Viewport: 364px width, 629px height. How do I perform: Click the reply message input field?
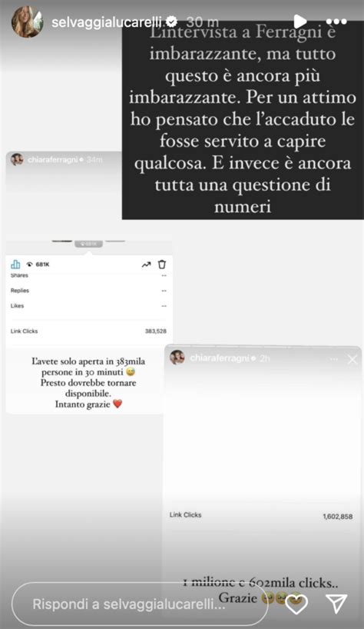pyautogui.click(x=139, y=604)
